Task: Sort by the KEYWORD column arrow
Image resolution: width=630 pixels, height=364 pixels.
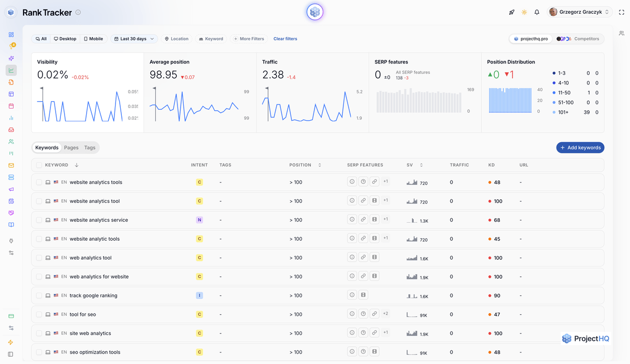Action: pyautogui.click(x=77, y=165)
